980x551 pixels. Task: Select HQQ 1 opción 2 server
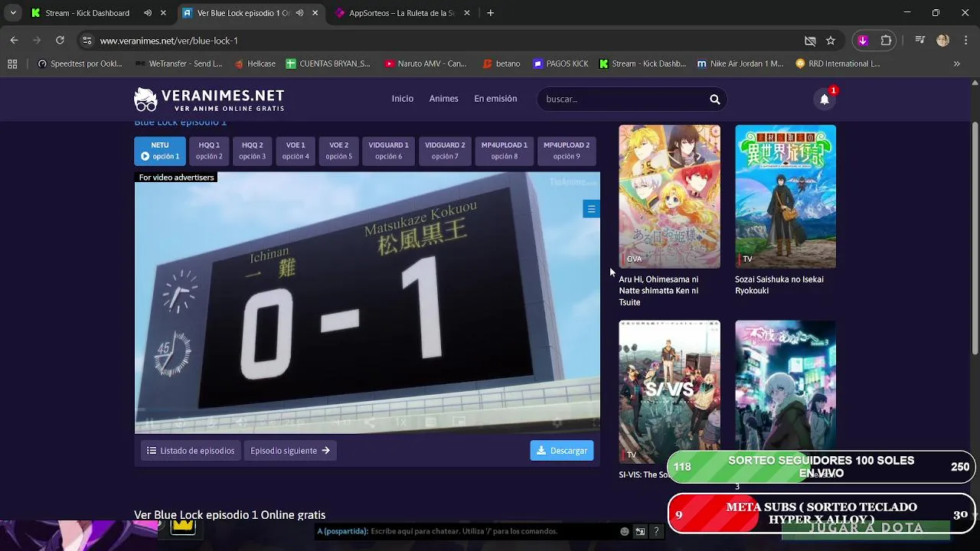point(209,151)
